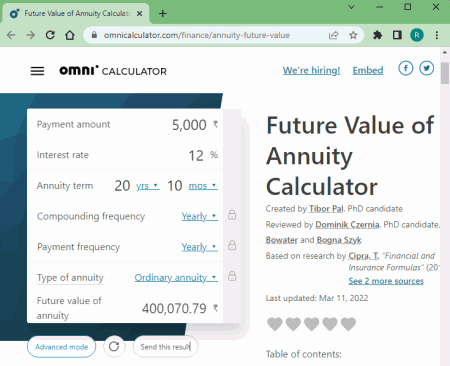The height and width of the screenshot is (366, 450).
Task: Toggle lock on Payment frequency
Action: pyautogui.click(x=232, y=246)
